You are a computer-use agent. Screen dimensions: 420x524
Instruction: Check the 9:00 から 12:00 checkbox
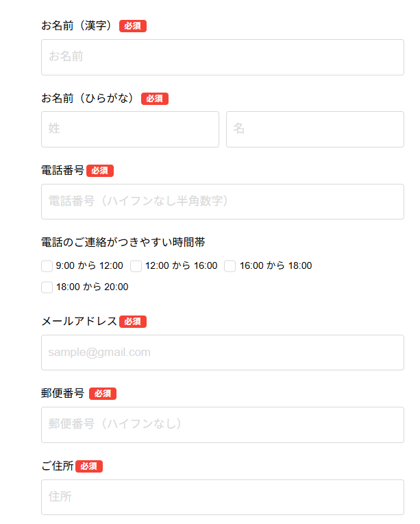47,266
